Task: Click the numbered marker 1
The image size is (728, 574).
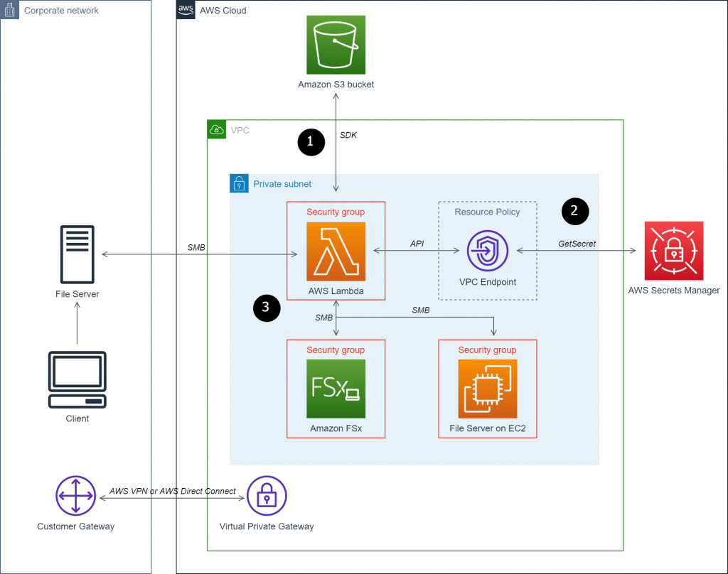Action: point(311,142)
